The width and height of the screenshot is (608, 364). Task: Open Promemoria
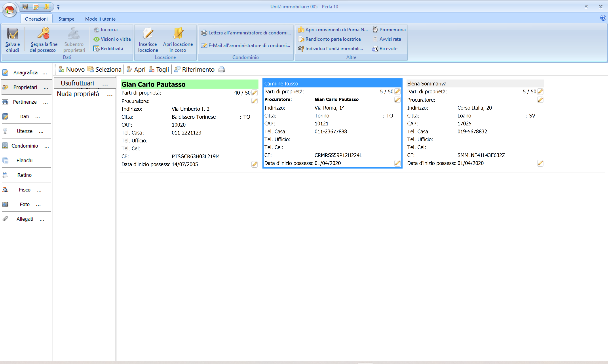tap(389, 30)
